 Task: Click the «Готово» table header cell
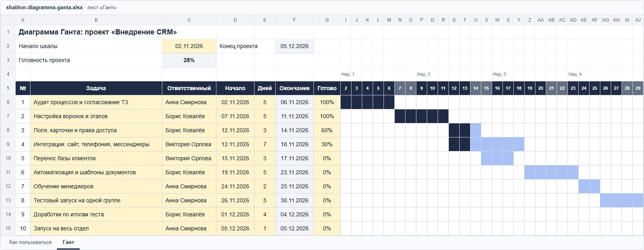327,88
